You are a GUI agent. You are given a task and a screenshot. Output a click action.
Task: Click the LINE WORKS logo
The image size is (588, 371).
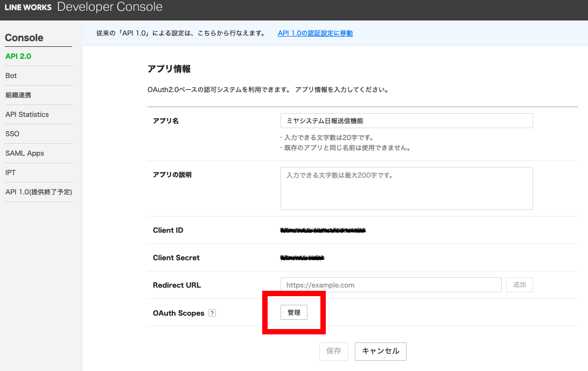coord(28,7)
